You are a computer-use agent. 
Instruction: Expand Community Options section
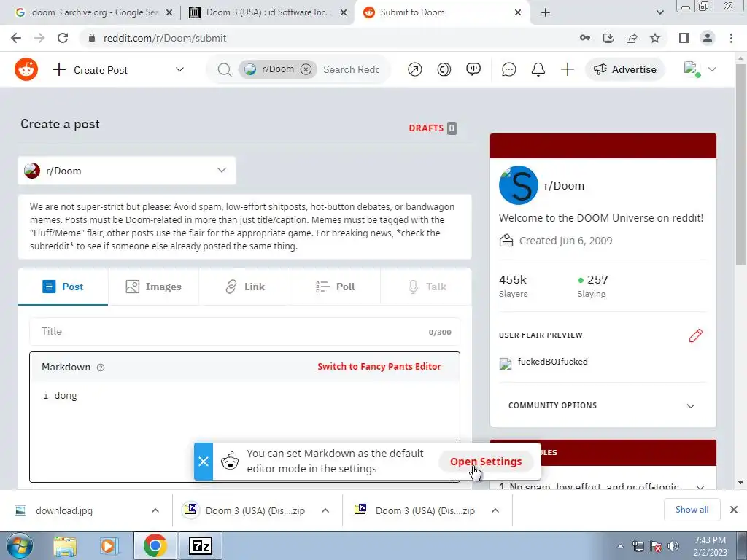click(690, 406)
